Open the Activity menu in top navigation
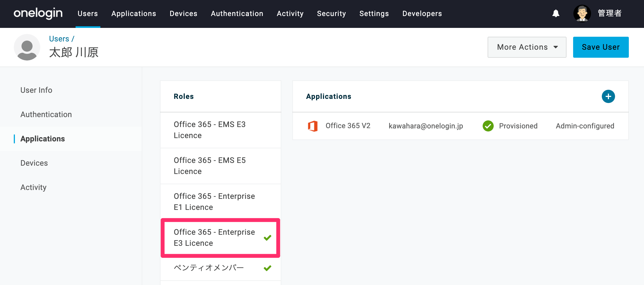 click(290, 14)
